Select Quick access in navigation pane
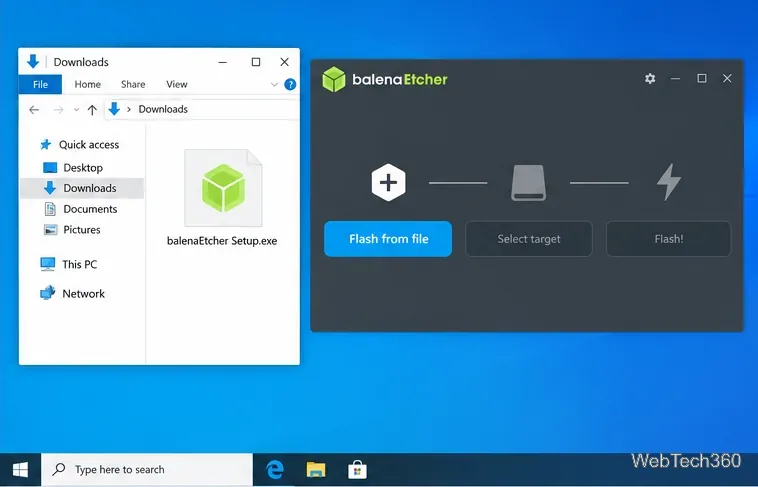 point(80,145)
